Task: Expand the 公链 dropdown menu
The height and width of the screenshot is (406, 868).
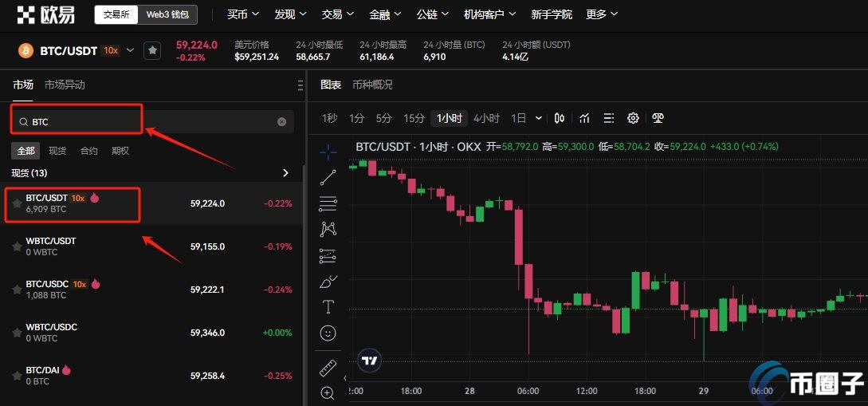Action: click(432, 15)
